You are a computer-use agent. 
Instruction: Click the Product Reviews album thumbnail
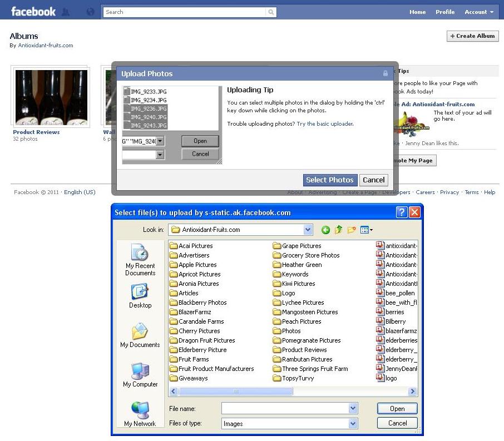tap(51, 97)
